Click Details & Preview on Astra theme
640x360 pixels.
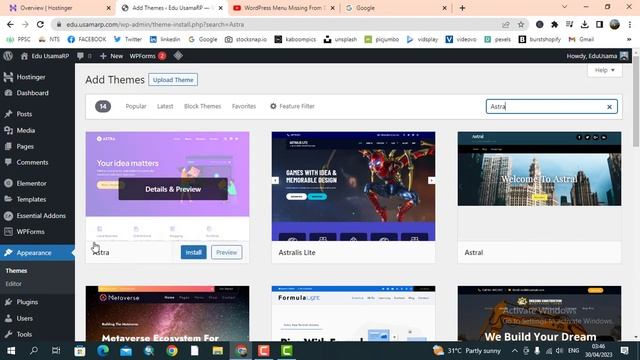(x=173, y=189)
